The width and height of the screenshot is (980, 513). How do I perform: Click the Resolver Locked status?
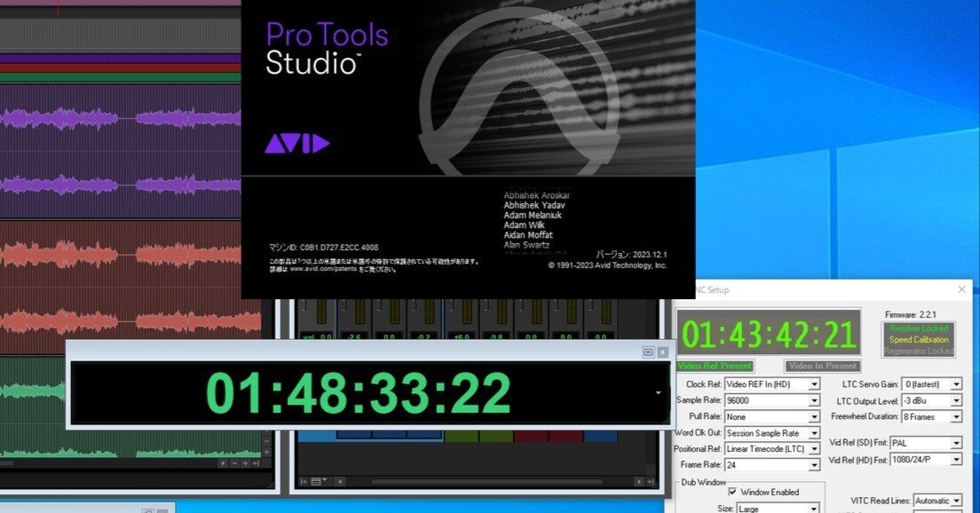[x=919, y=328]
